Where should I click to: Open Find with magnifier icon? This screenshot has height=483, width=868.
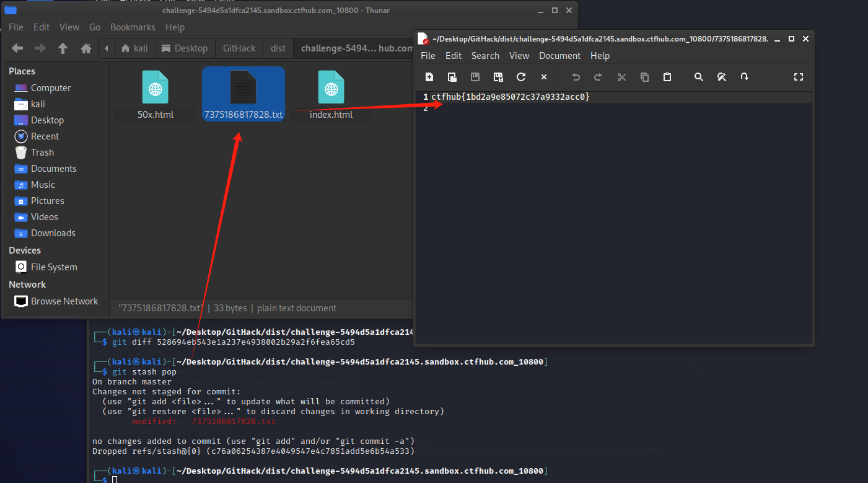point(699,77)
